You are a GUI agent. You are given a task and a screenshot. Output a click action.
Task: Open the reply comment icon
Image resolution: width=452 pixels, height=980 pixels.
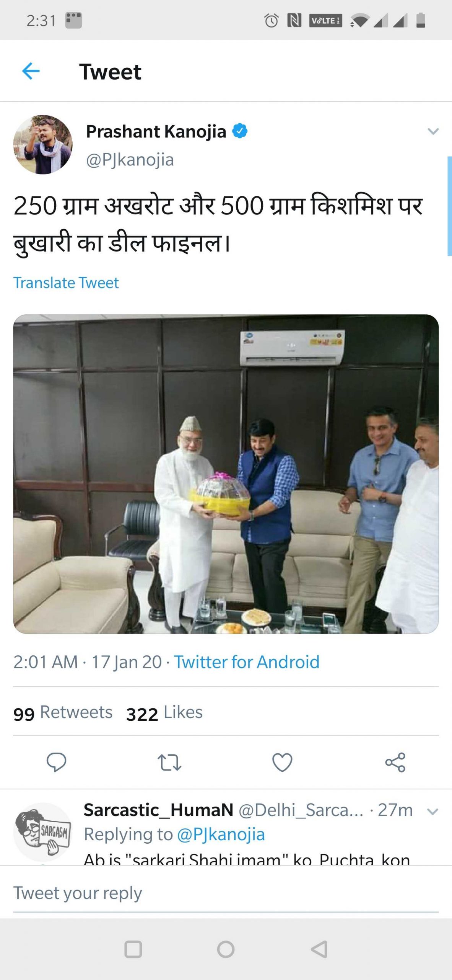point(57,762)
